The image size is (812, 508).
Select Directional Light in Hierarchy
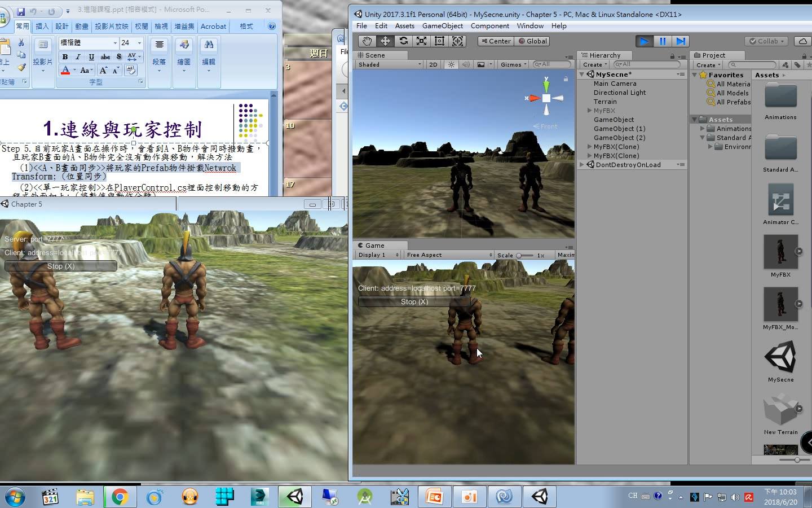(x=619, y=93)
